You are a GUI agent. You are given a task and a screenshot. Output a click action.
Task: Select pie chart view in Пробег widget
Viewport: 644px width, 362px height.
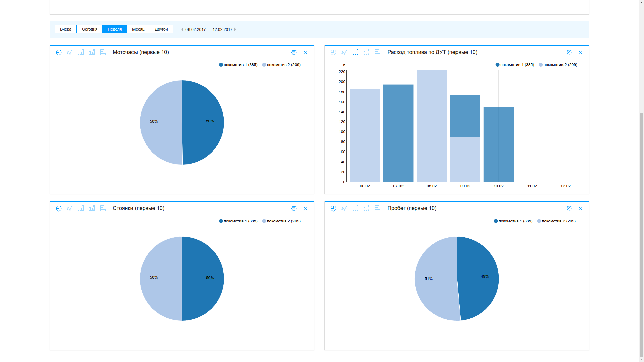pyautogui.click(x=333, y=208)
